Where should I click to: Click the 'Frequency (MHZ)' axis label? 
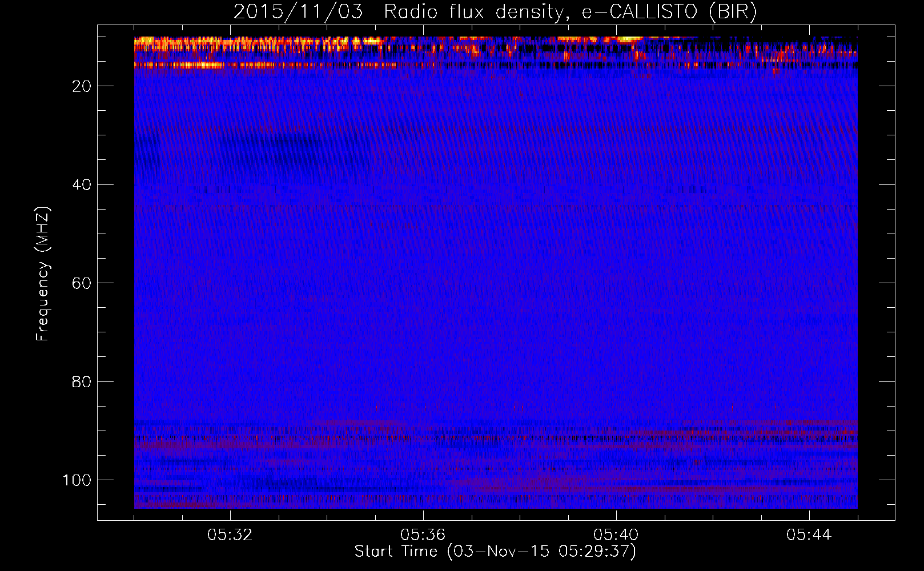pos(43,274)
